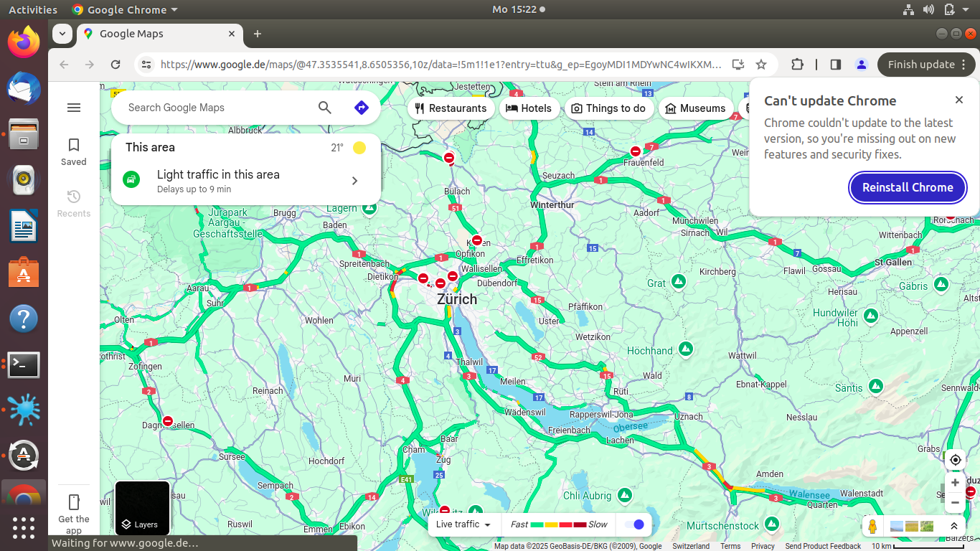The image size is (980, 551).
Task: Reload the page in Chrome
Action: (116, 65)
